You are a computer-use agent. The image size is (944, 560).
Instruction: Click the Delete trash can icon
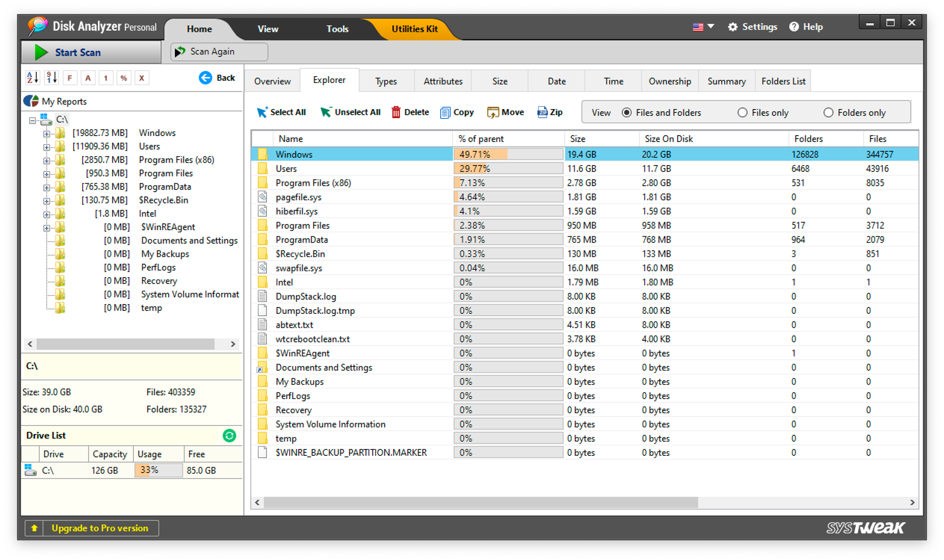click(x=396, y=112)
